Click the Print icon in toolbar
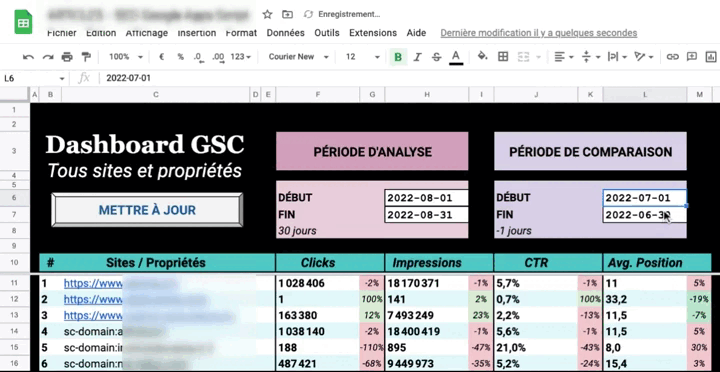 67,57
